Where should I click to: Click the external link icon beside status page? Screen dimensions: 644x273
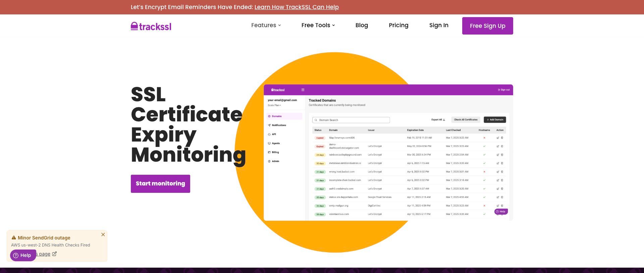point(54,254)
